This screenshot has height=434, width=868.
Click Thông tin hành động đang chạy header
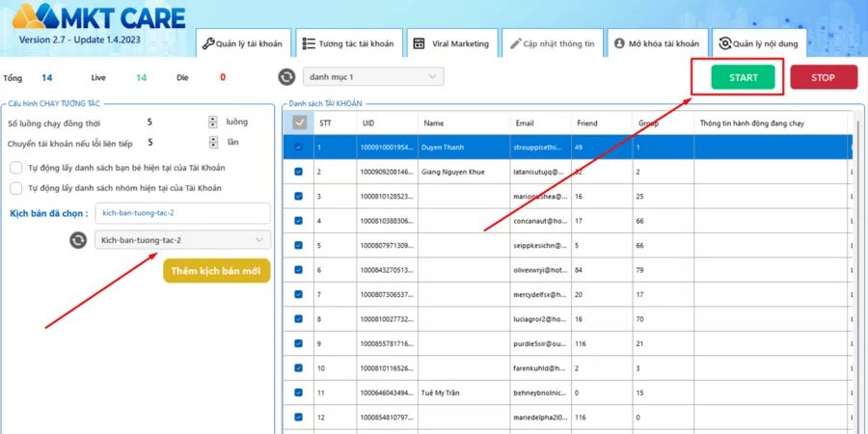[x=771, y=123]
